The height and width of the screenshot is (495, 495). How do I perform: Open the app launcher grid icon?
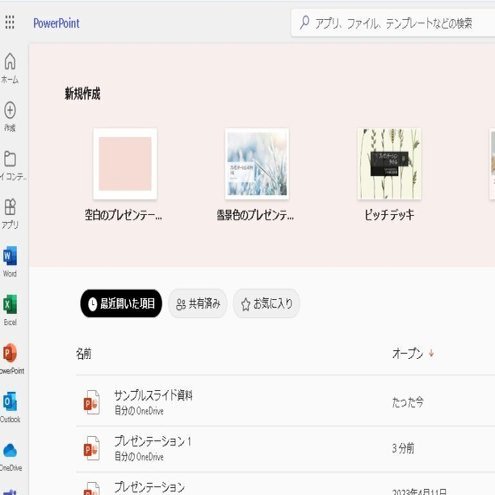(10, 22)
